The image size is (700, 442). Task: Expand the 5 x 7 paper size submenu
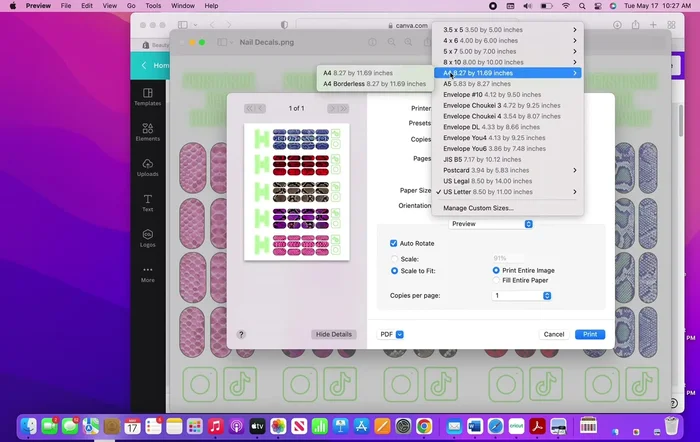point(508,51)
